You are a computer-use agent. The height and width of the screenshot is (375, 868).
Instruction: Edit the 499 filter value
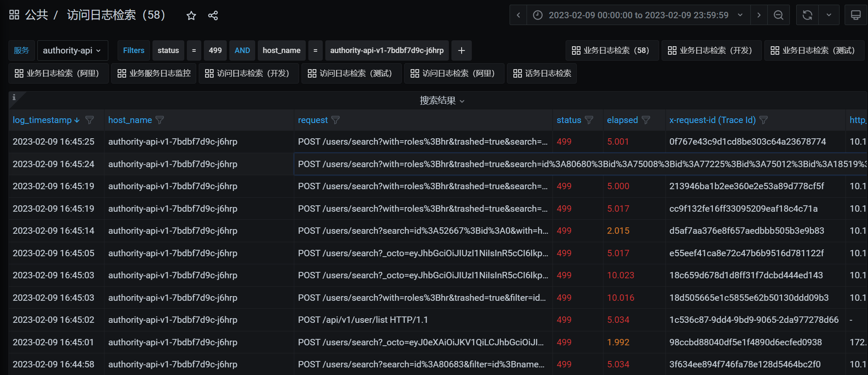point(215,50)
